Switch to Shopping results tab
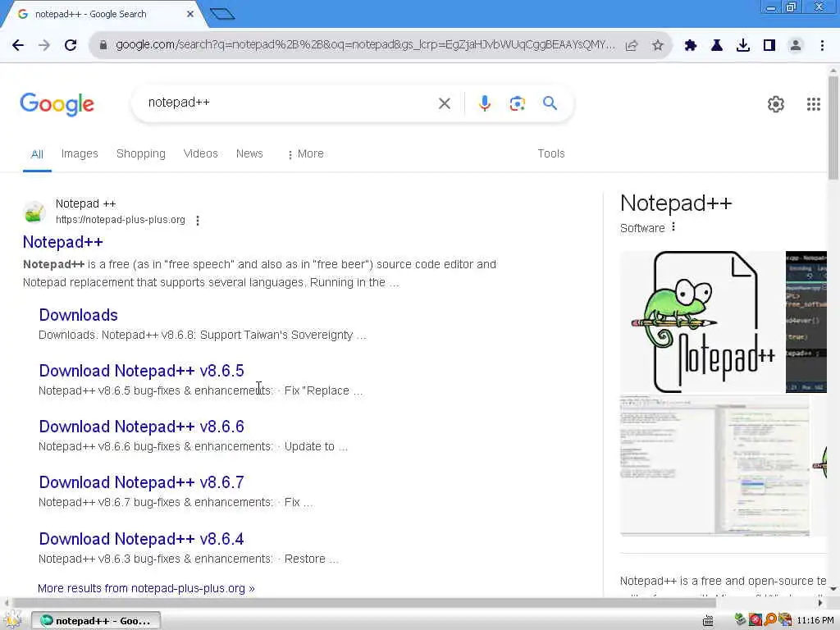840x630 pixels. coord(141,153)
